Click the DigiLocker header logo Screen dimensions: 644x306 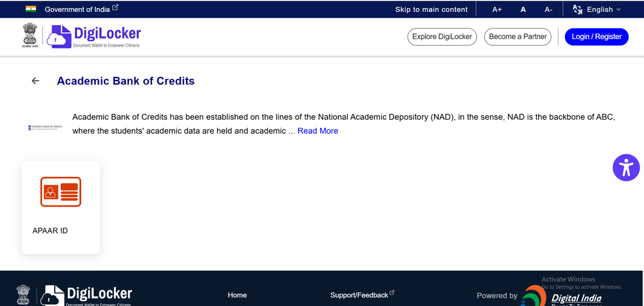[94, 36]
